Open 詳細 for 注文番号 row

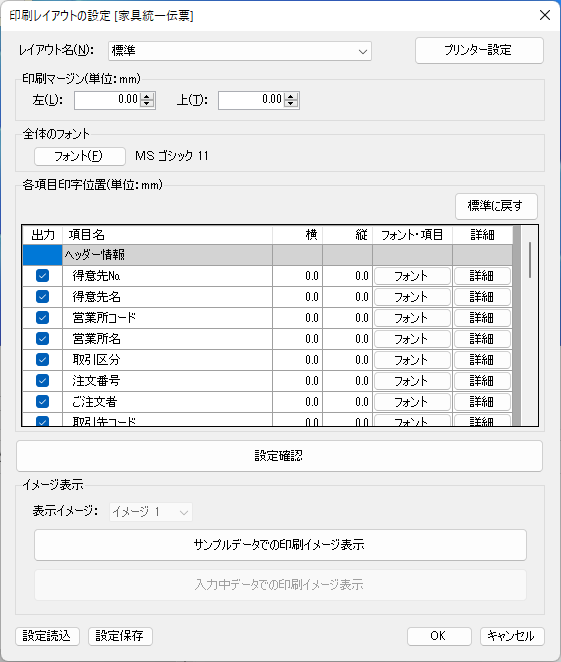(482, 381)
